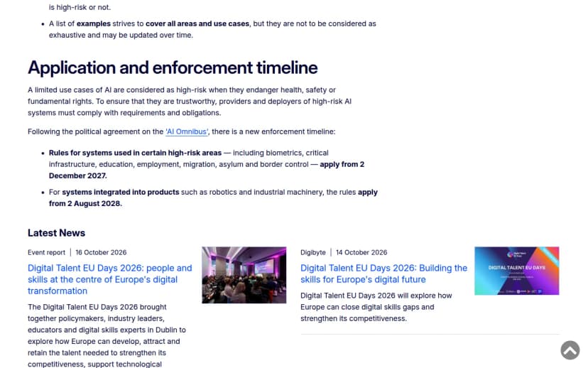Click the 'cover all areas and use cases' text
Viewport: 588px width, 368px height.
coord(197,23)
